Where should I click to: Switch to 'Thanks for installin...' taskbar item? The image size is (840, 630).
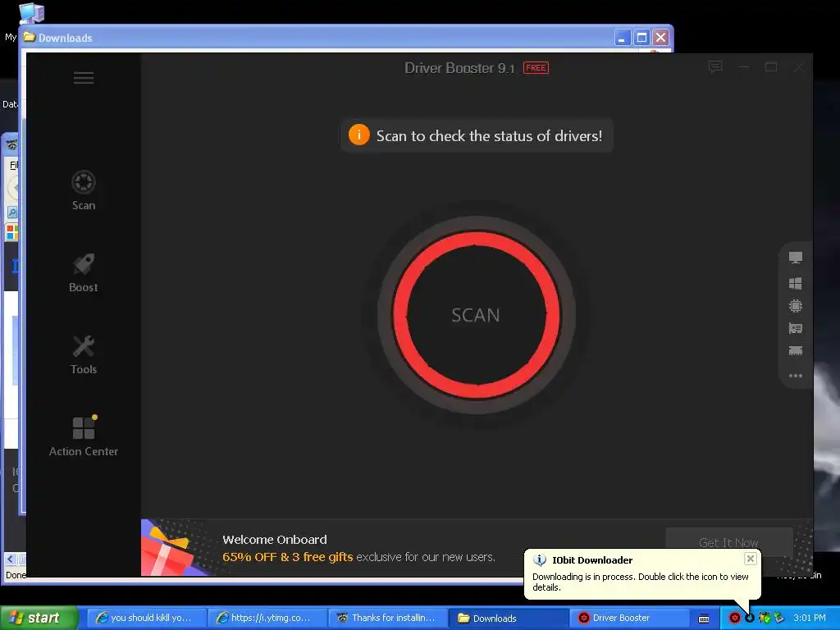pos(387,618)
